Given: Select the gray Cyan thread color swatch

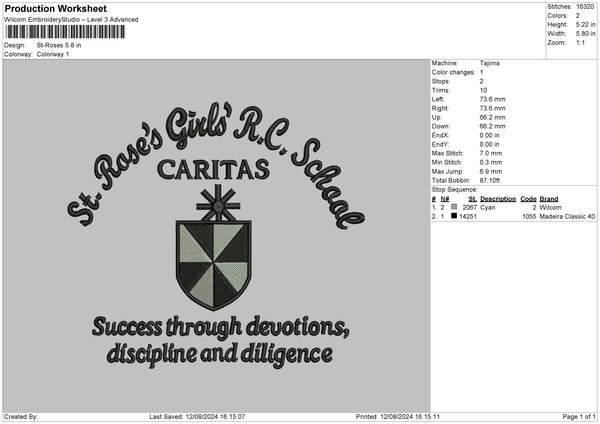Looking at the screenshot, I should pyautogui.click(x=454, y=207).
